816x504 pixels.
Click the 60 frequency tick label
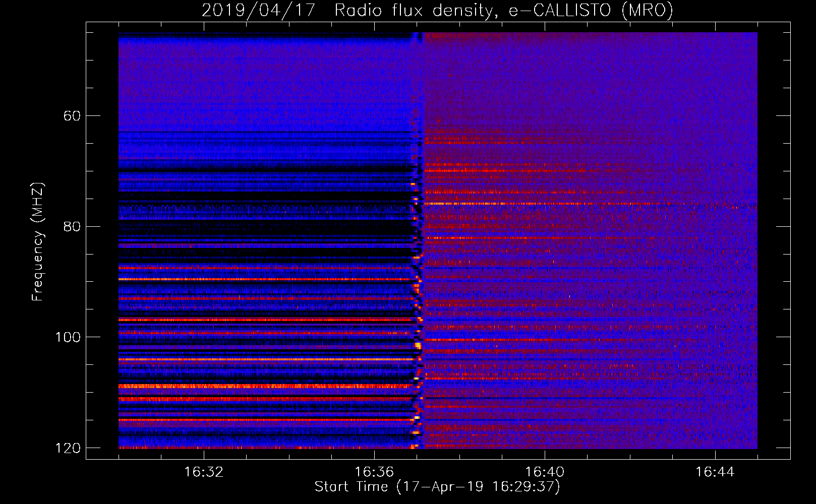[72, 116]
